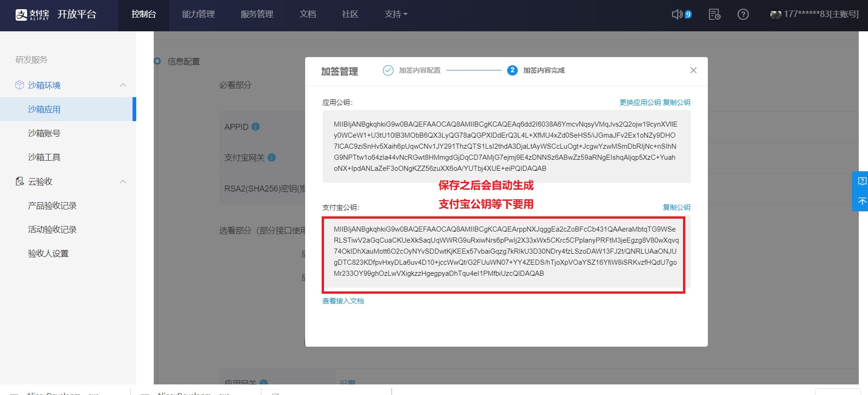
Task: Collapse the 沙箱环境 section chevron
Action: point(123,85)
